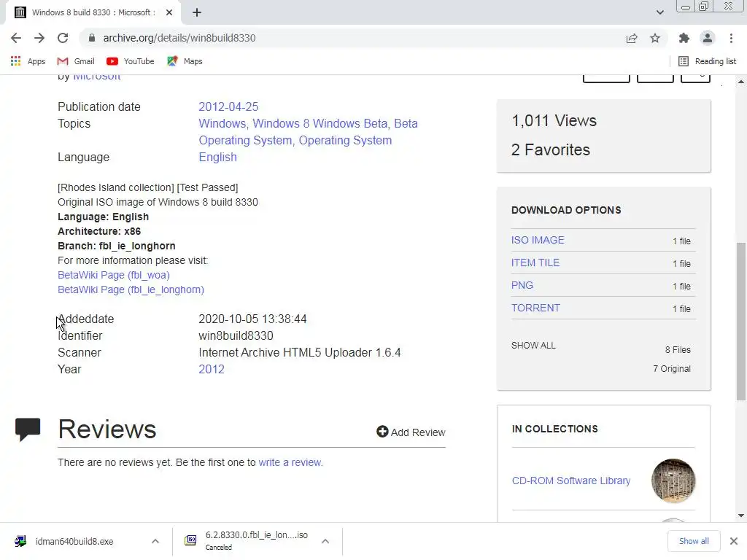Viewport: 747px width, 560px height.
Task: Open idman640build8.exe download item
Action: coord(74,542)
